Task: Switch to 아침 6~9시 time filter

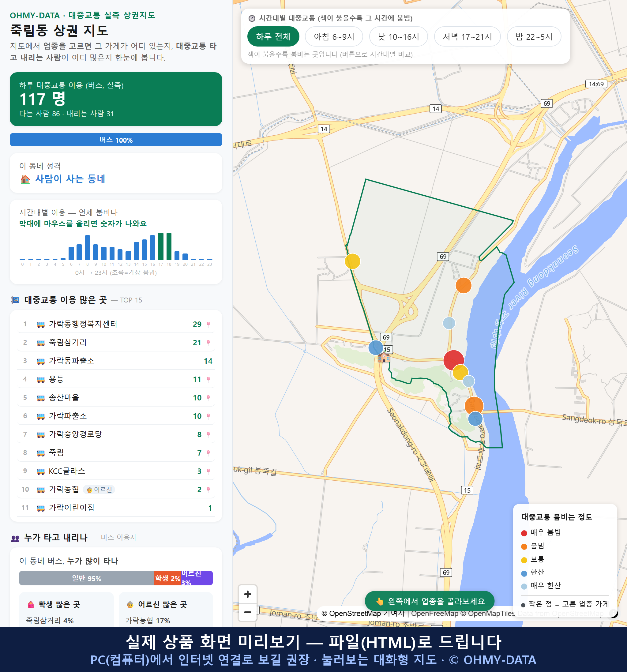Action: [x=334, y=36]
